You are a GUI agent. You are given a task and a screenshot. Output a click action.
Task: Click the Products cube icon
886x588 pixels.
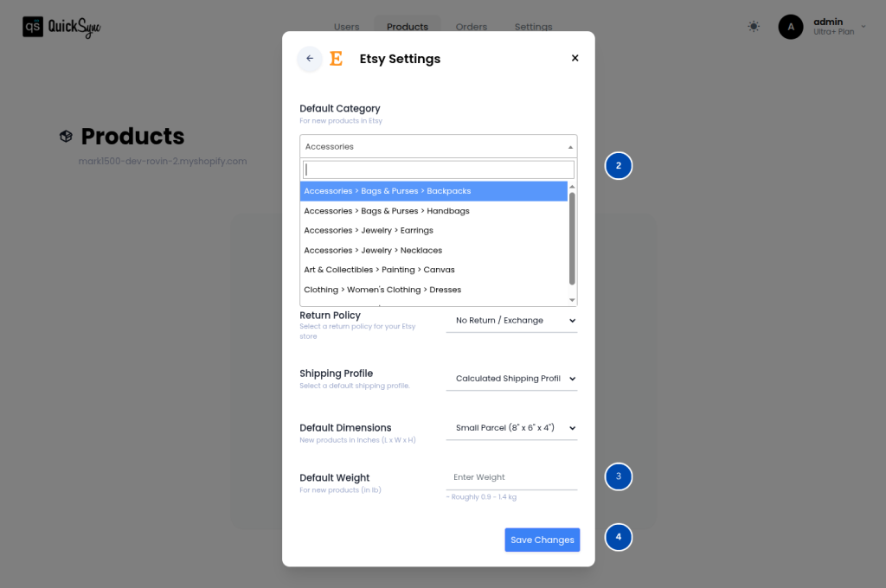[66, 137]
